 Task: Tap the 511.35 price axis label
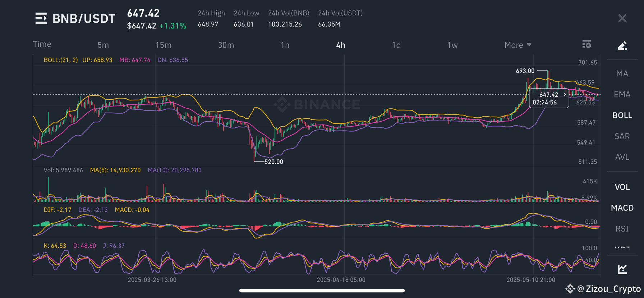pyautogui.click(x=588, y=162)
